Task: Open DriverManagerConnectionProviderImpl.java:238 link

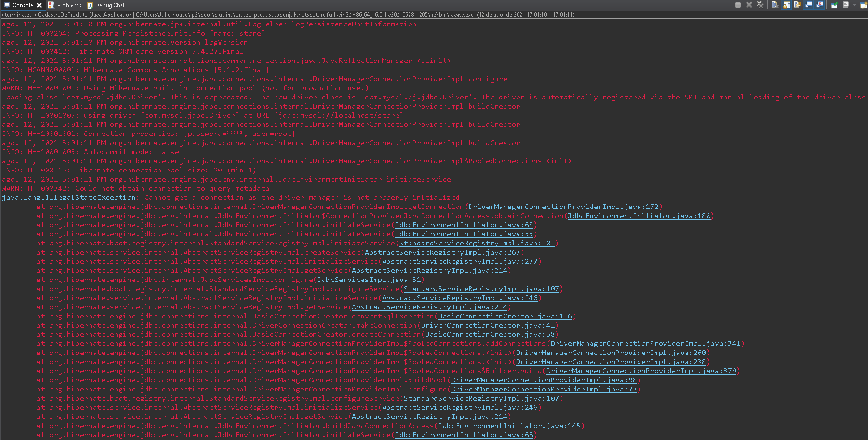Action: 611,362
